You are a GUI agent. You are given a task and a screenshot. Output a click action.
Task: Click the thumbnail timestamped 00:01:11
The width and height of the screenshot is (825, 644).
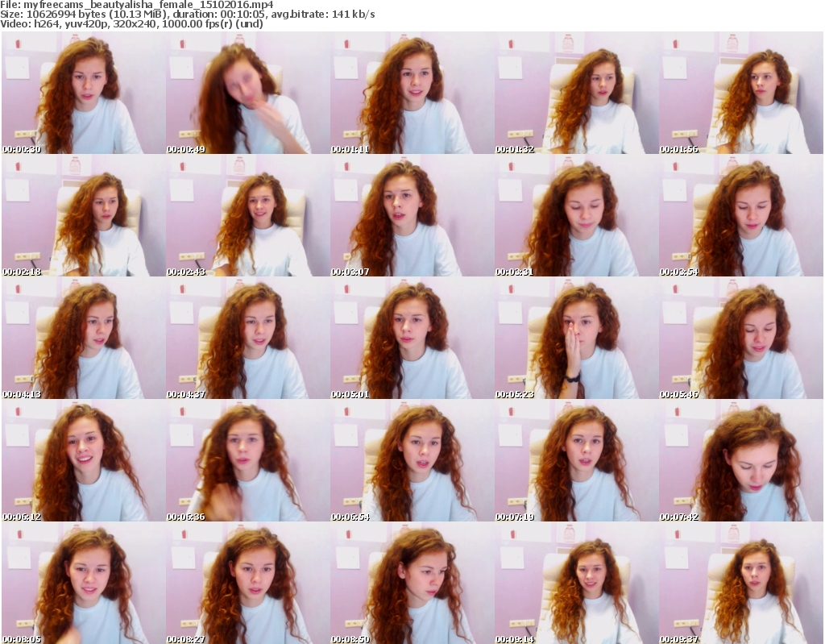(412, 93)
